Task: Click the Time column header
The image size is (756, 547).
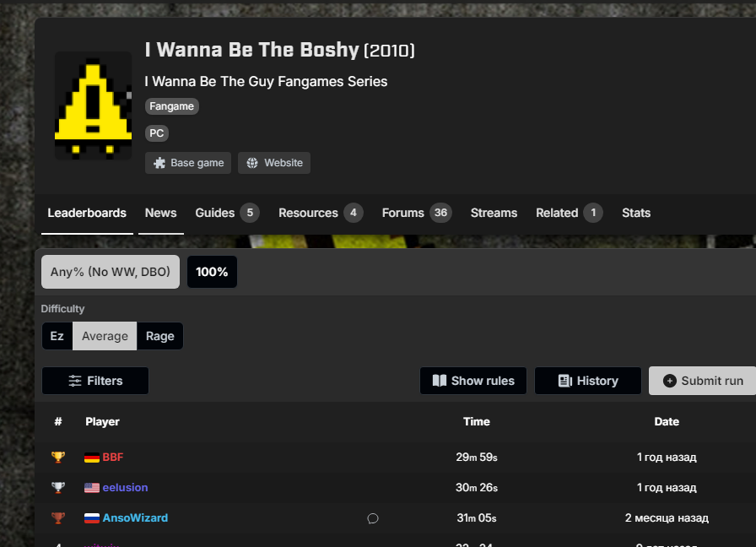Action: tap(477, 421)
